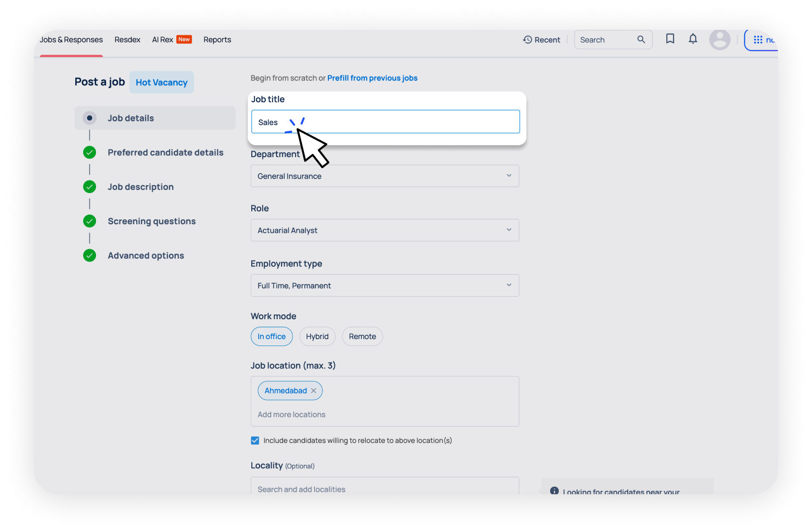The width and height of the screenshot is (812, 532).
Task: Choose In office work mode
Action: point(272,337)
